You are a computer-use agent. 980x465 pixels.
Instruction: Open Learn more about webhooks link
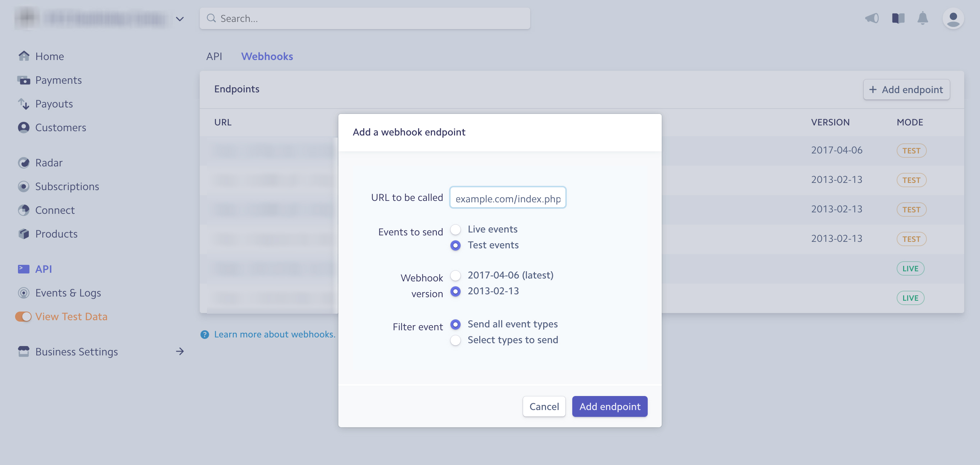coord(275,334)
